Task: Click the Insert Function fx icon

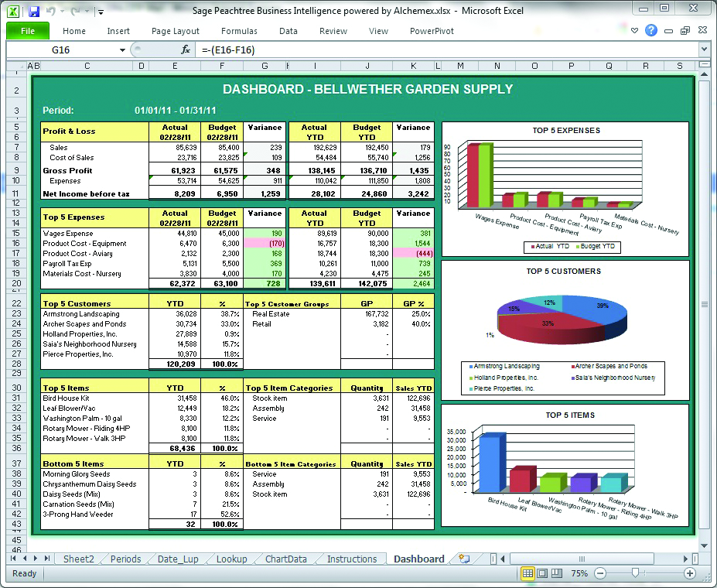Action: click(186, 50)
